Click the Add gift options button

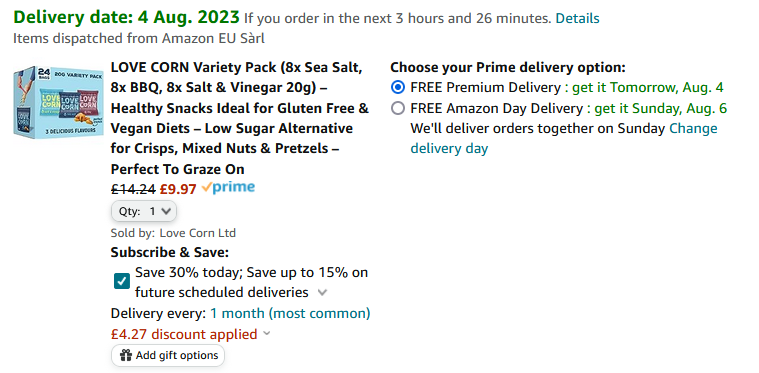coord(168,356)
